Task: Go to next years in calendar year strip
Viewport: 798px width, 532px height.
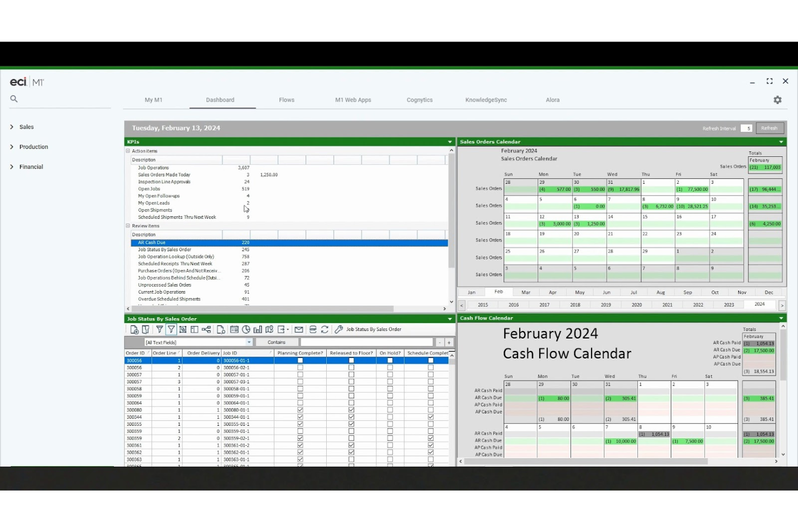Action: [782, 305]
